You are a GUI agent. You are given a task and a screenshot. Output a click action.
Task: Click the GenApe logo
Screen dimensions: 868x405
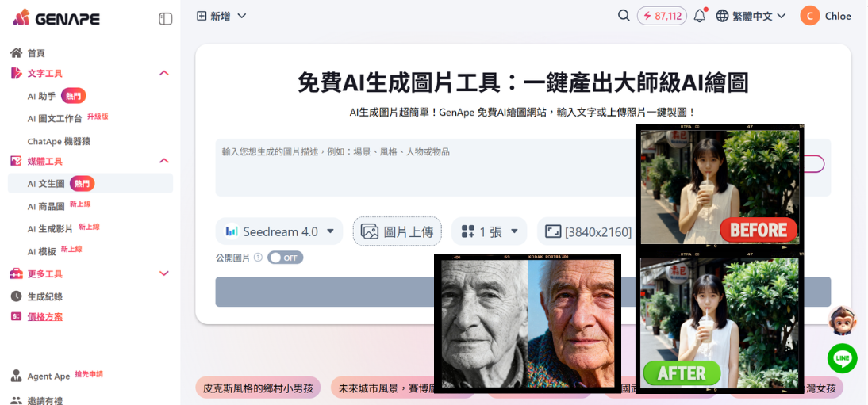(56, 17)
